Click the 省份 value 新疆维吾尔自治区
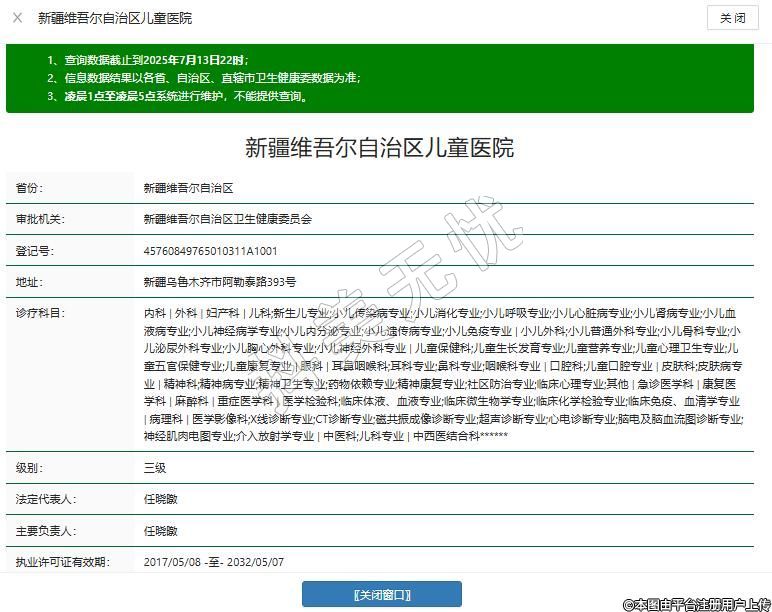Viewport: 772px width, 612px height. (189, 188)
